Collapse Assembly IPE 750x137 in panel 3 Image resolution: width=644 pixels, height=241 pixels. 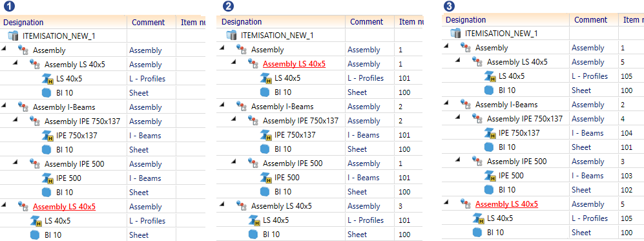458,118
